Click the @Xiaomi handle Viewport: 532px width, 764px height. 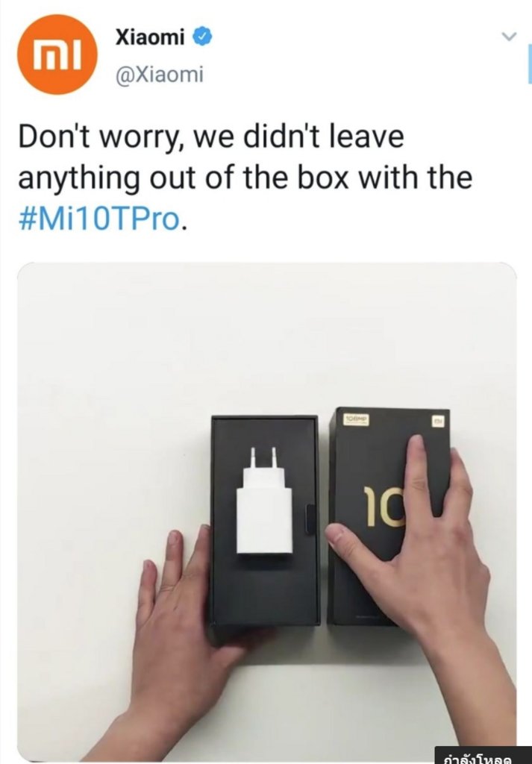pyautogui.click(x=160, y=75)
